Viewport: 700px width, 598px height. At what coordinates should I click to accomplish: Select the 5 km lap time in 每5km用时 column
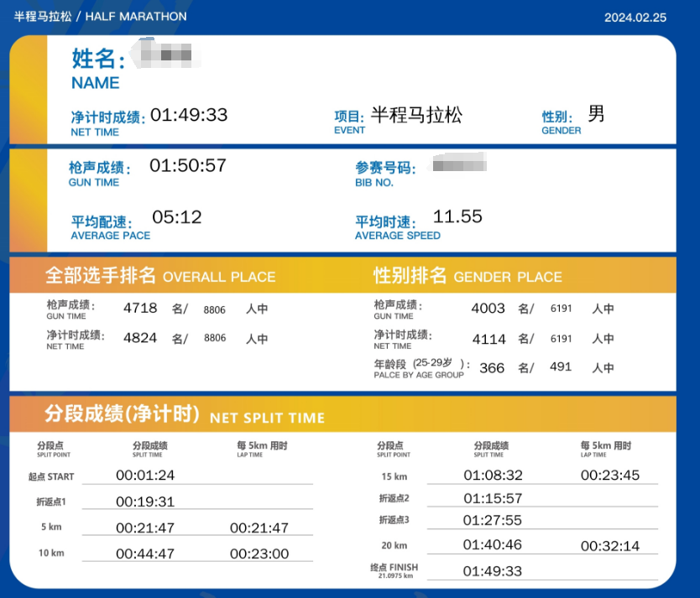pyautogui.click(x=259, y=528)
